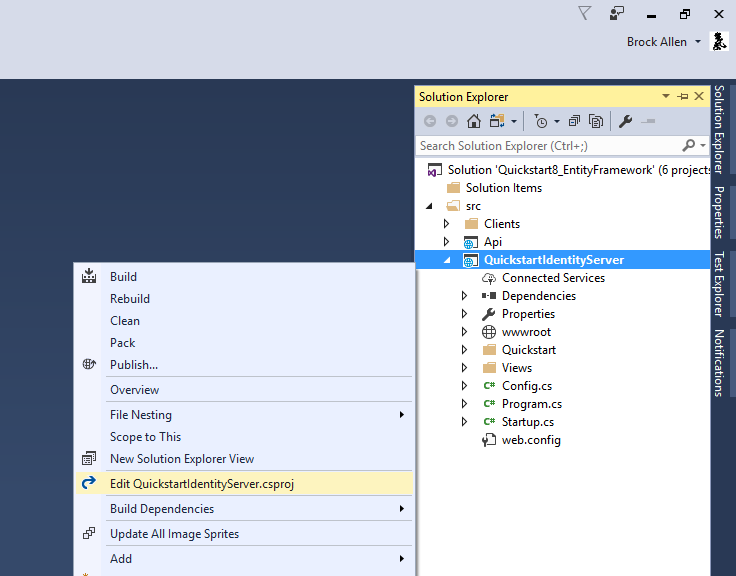Click the notifications filter flag icon
Viewport: 736px width, 576px height.
tap(584, 13)
